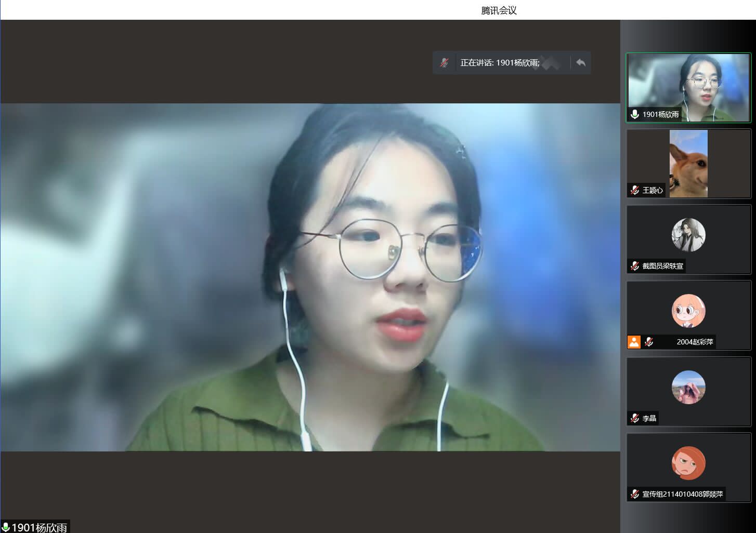
Task: Click the 正在讲话 speaker name text
Action: 500,63
